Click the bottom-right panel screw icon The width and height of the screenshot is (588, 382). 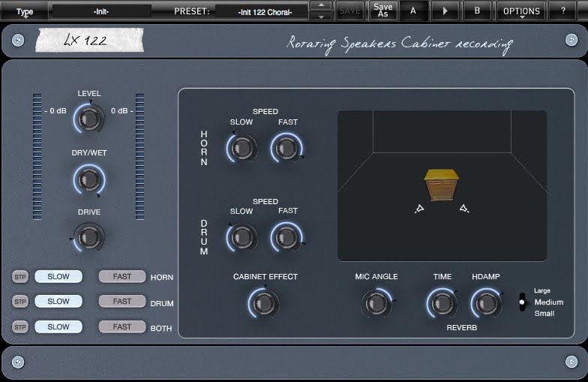pyautogui.click(x=571, y=362)
